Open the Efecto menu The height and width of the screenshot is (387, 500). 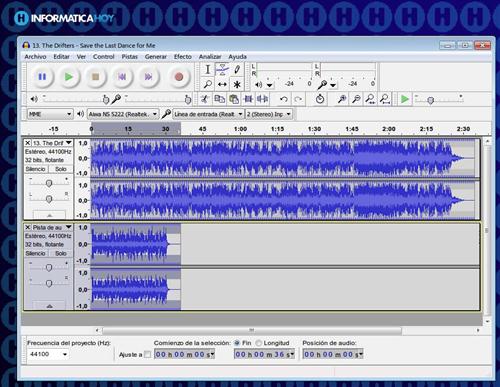pyautogui.click(x=183, y=57)
